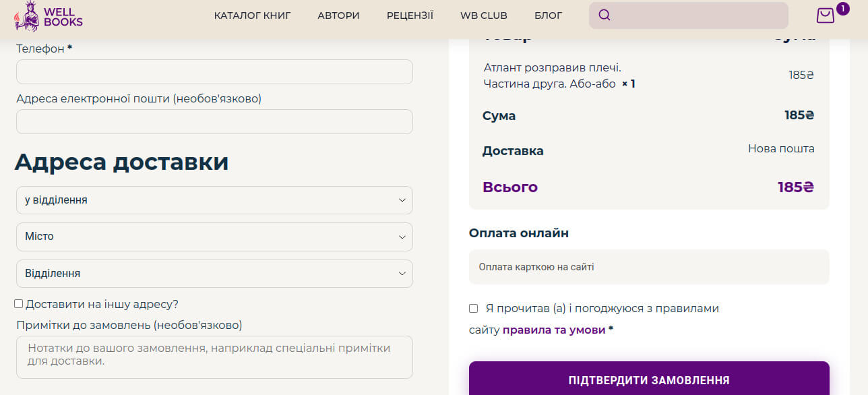The width and height of the screenshot is (868, 395).
Task: Tick the agree to site rules checkbox
Action: point(474,309)
